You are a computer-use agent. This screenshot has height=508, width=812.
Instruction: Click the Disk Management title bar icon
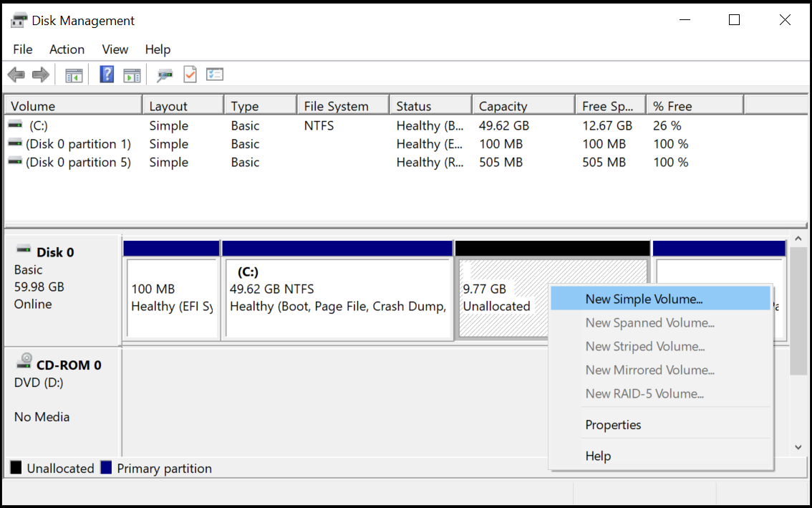19,21
